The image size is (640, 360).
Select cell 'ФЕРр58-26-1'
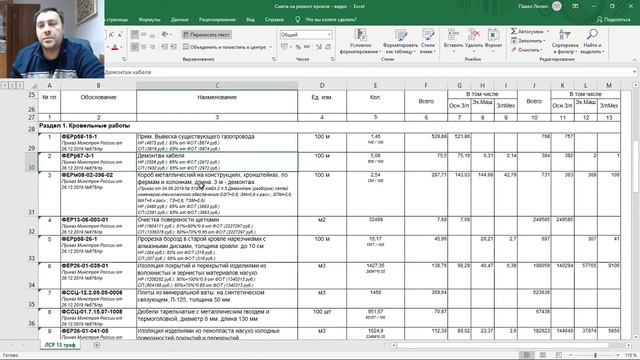(98, 249)
